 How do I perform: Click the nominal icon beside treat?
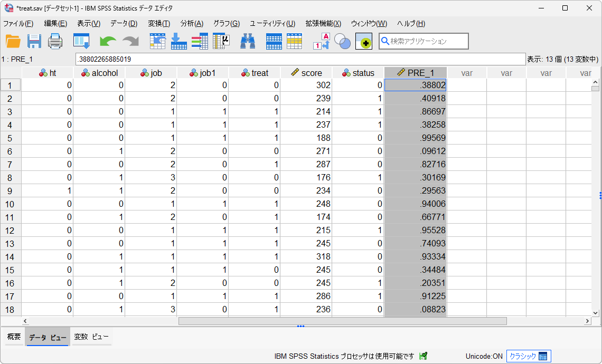tap(246, 73)
